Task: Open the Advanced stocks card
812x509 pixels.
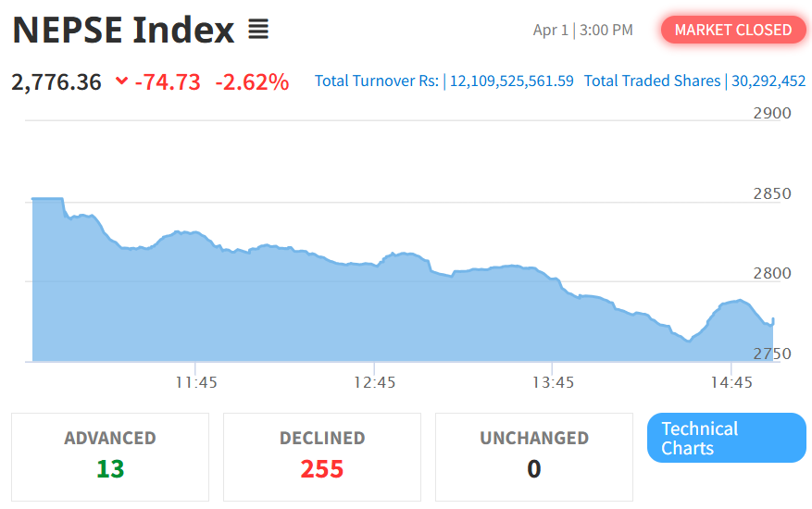Action: pyautogui.click(x=110, y=456)
